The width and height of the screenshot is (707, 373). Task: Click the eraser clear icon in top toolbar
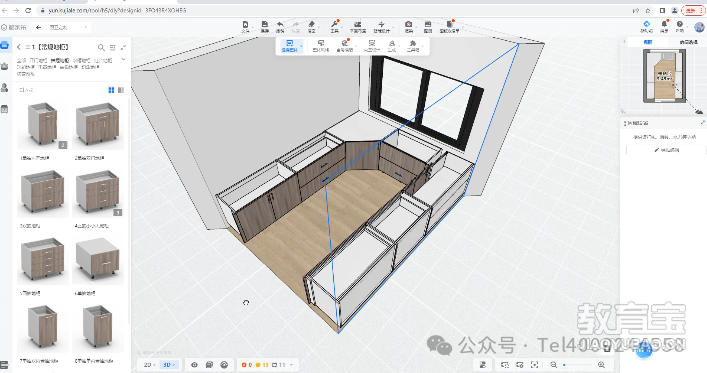click(312, 24)
